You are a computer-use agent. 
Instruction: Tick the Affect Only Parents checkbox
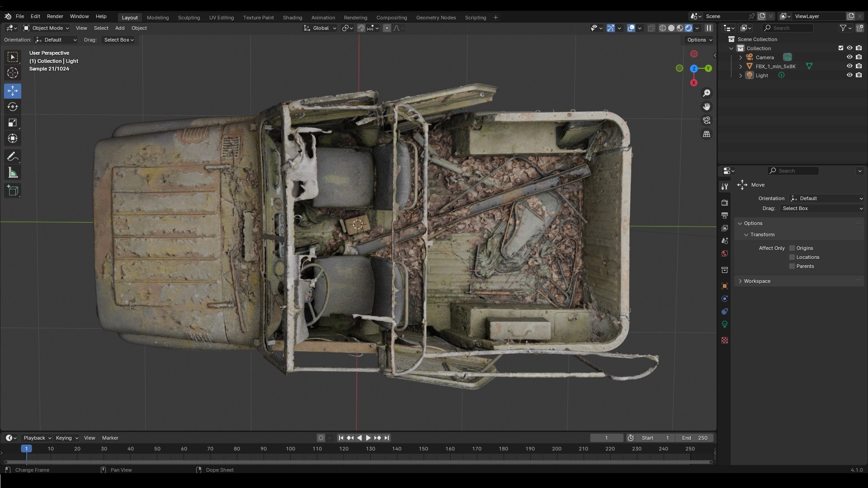tap(792, 266)
